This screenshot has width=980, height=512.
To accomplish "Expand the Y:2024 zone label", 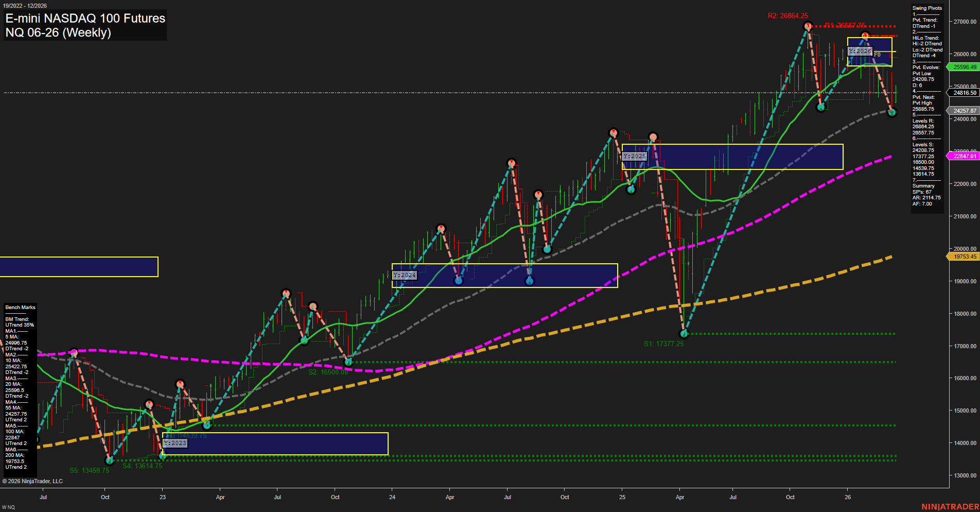I will coord(405,275).
